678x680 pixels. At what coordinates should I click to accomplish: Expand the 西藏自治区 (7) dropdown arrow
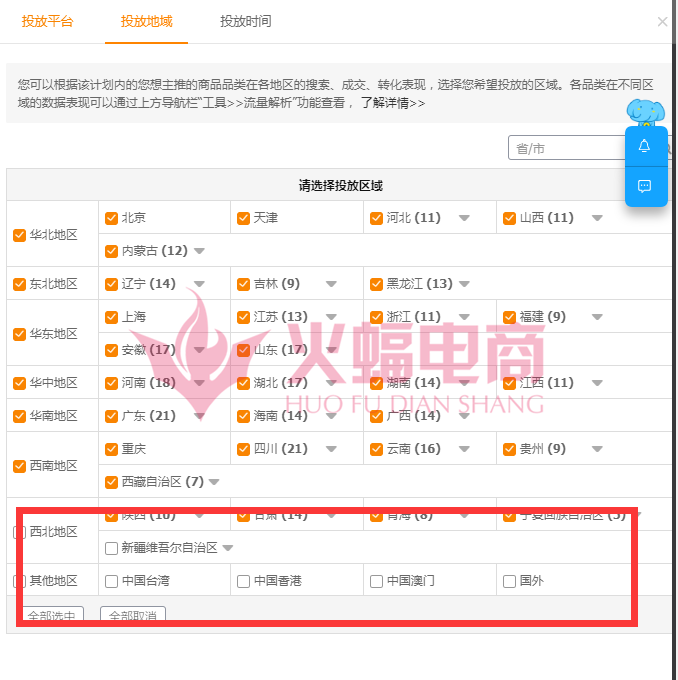click(214, 482)
